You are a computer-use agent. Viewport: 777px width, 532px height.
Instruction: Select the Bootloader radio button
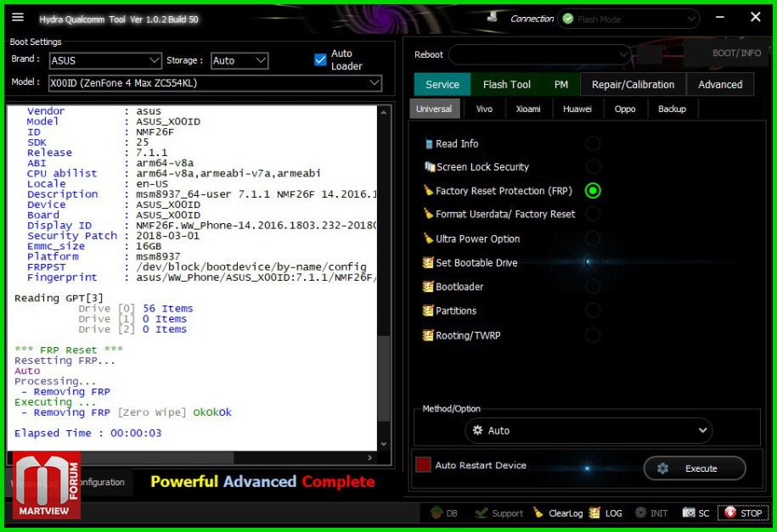coord(593,286)
